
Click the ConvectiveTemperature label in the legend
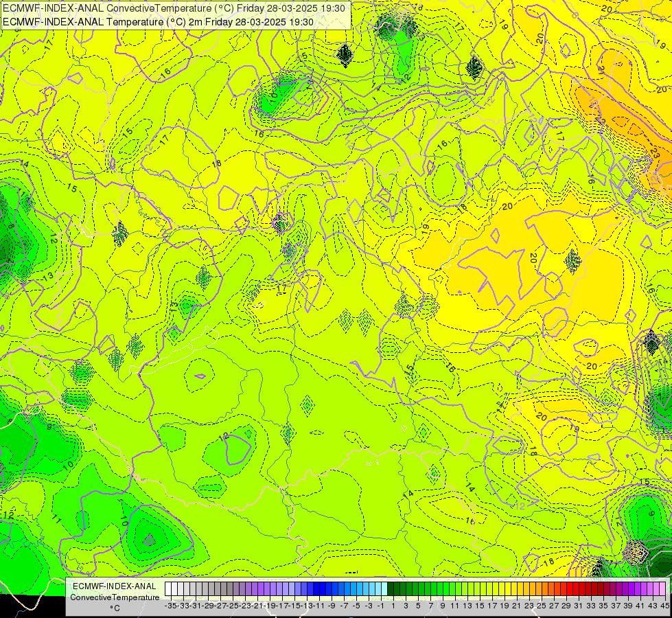pyautogui.click(x=115, y=597)
